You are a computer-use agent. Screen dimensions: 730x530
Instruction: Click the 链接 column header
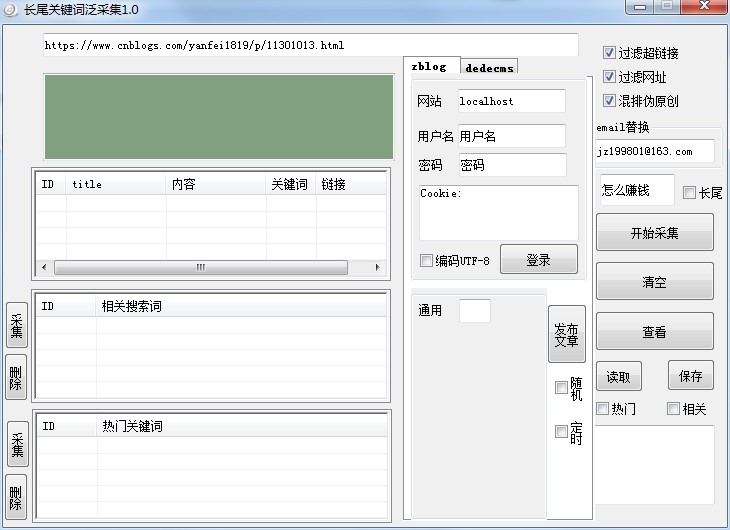(351, 184)
